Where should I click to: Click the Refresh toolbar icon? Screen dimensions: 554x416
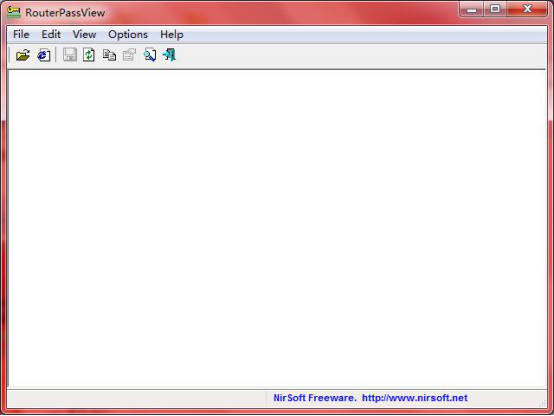89,55
